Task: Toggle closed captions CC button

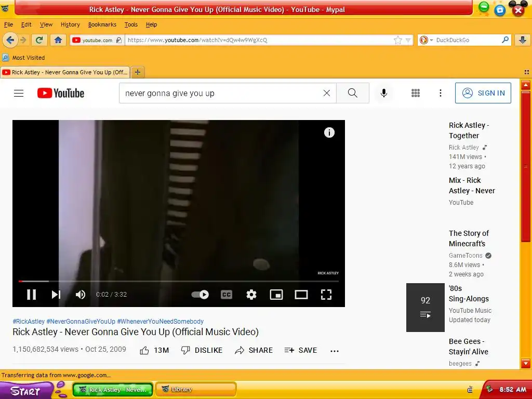Action: point(227,295)
